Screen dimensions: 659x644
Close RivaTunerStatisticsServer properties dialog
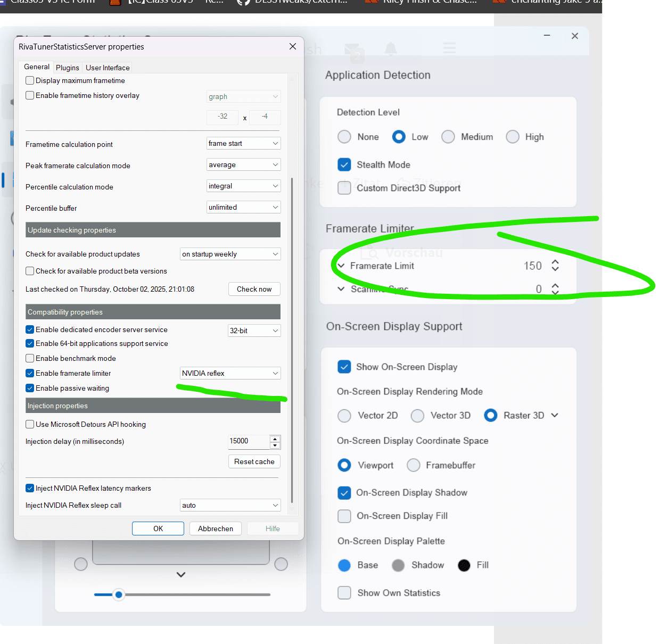(293, 46)
